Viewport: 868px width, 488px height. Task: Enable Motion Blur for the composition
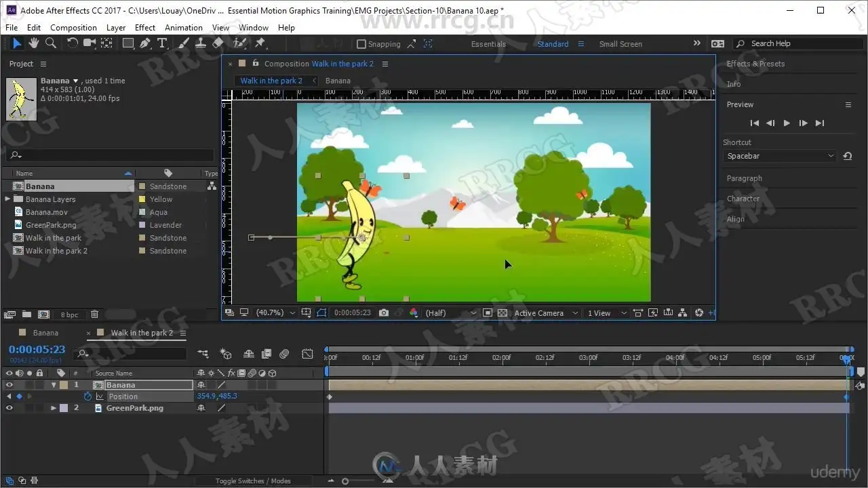pos(284,354)
